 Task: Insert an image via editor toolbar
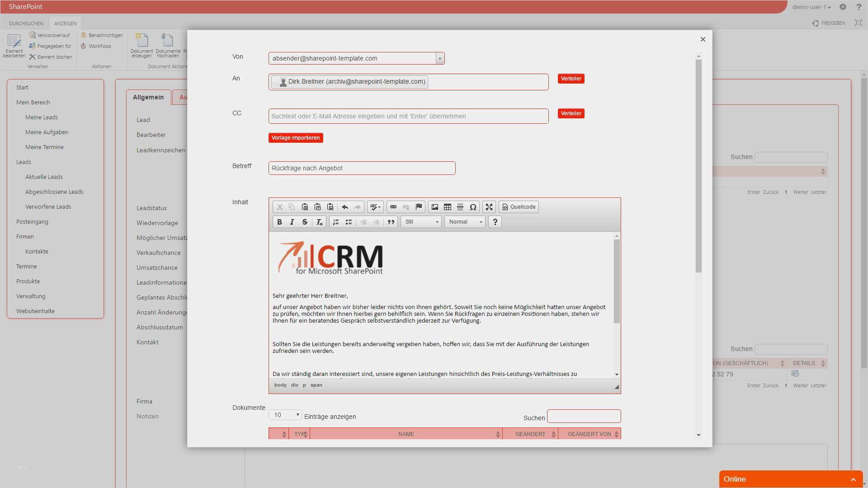tap(434, 207)
